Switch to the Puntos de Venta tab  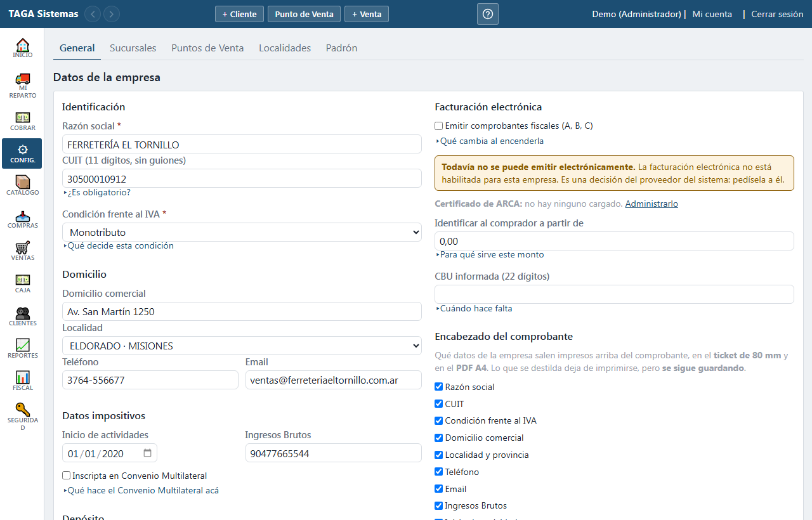[x=207, y=48]
